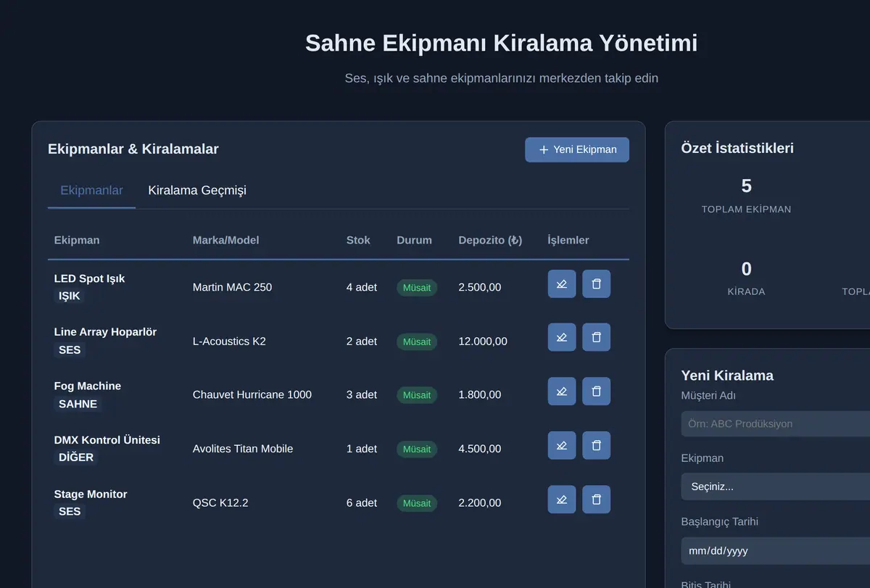Click the Avolites Titan Mobile cell
Viewport: 870px width, 588px height.
[x=243, y=449]
